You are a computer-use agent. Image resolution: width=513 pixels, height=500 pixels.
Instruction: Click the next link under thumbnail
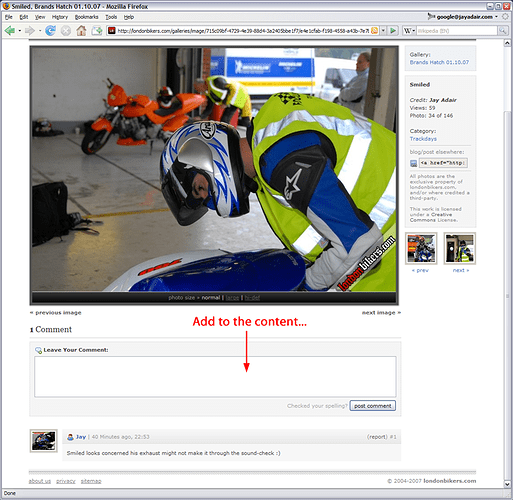point(461,270)
